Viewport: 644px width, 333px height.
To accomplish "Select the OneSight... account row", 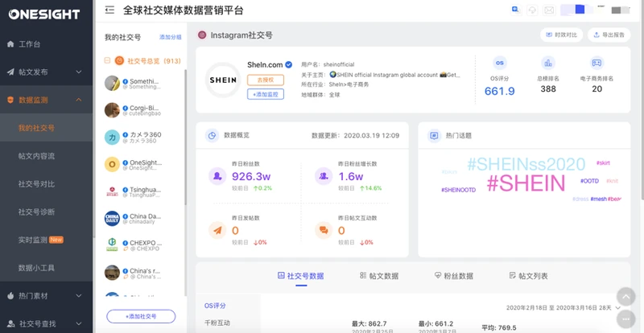I will pyautogui.click(x=142, y=165).
